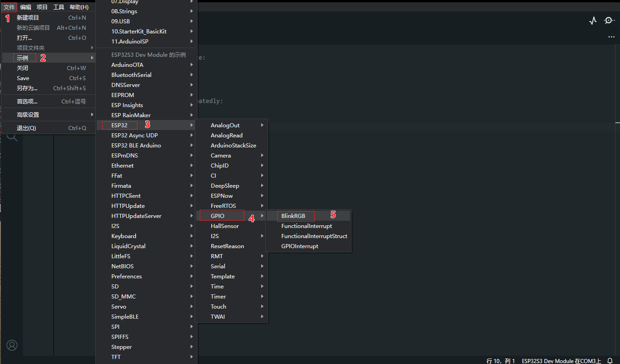Open the DNSServer examples submenu

[146, 85]
